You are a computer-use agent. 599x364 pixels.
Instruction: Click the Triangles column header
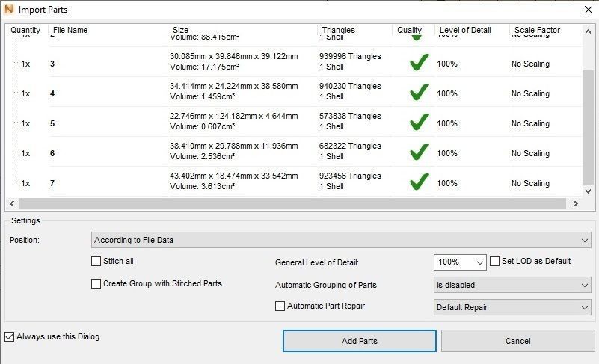pos(338,31)
